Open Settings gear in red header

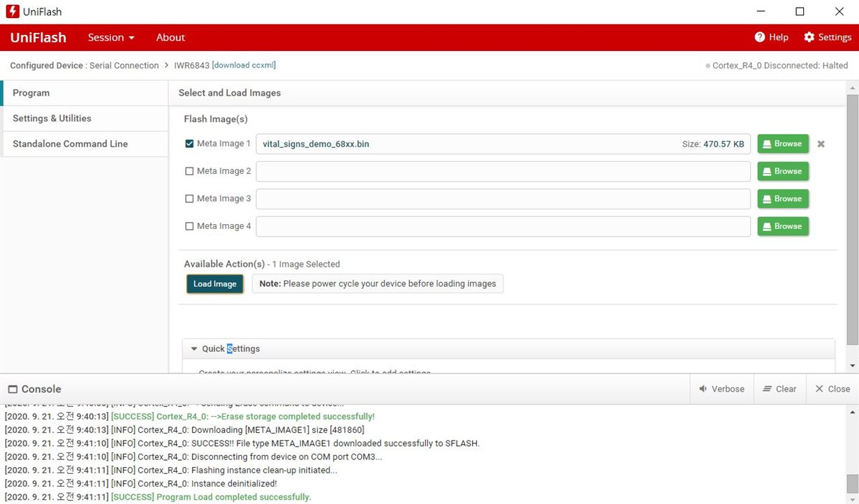click(x=828, y=38)
